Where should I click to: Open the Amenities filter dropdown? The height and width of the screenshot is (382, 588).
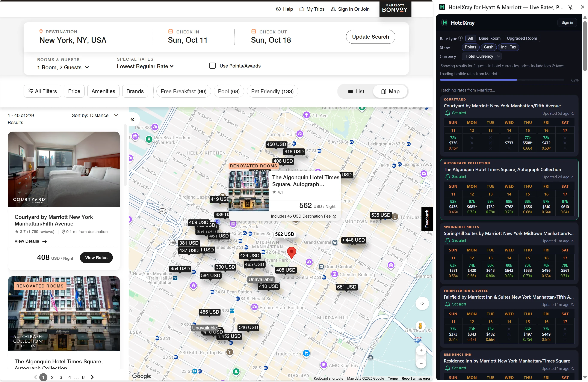tap(103, 91)
